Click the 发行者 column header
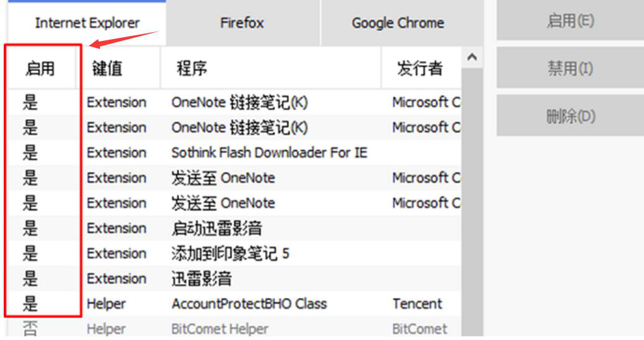This screenshot has height=340, width=644. click(x=420, y=68)
